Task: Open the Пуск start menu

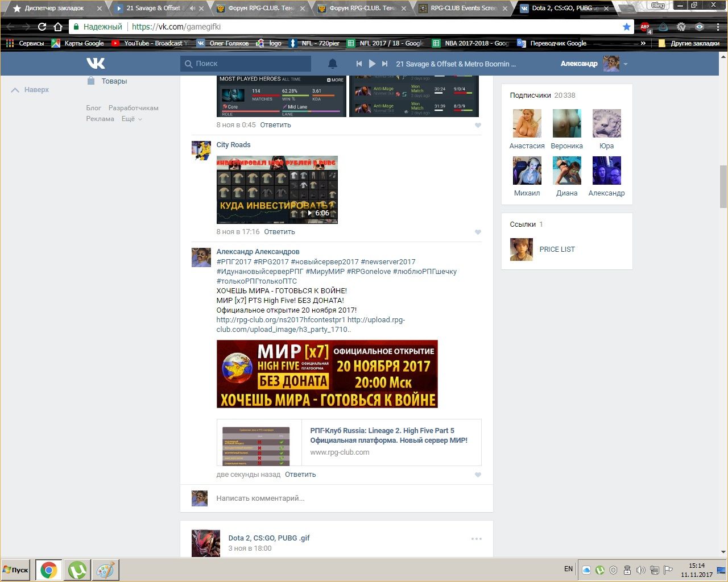Action: [16, 569]
